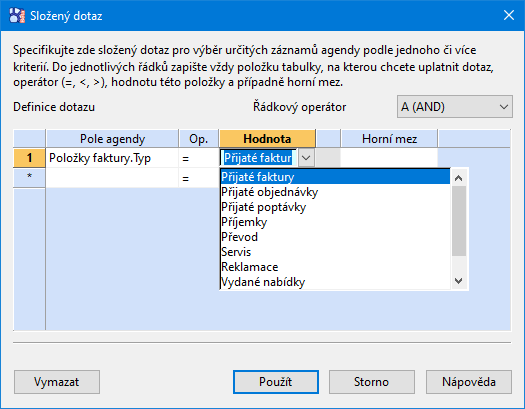Pick Reklamace from the dropdown list
The height and width of the screenshot is (409, 525).
[335, 267]
